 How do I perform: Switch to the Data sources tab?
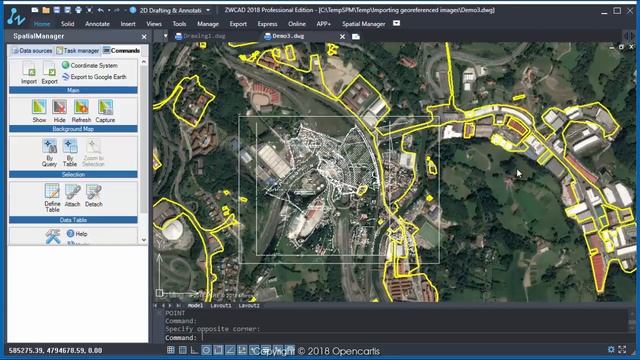pyautogui.click(x=32, y=51)
